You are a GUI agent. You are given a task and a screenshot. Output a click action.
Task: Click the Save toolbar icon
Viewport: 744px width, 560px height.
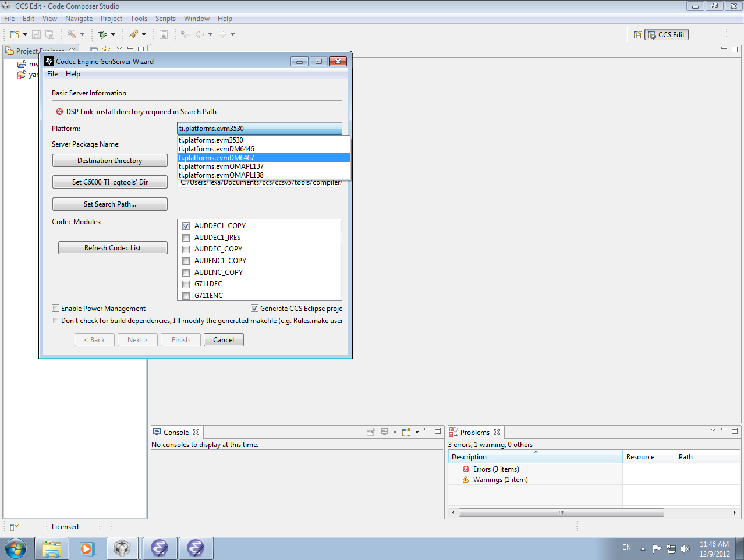(x=36, y=34)
